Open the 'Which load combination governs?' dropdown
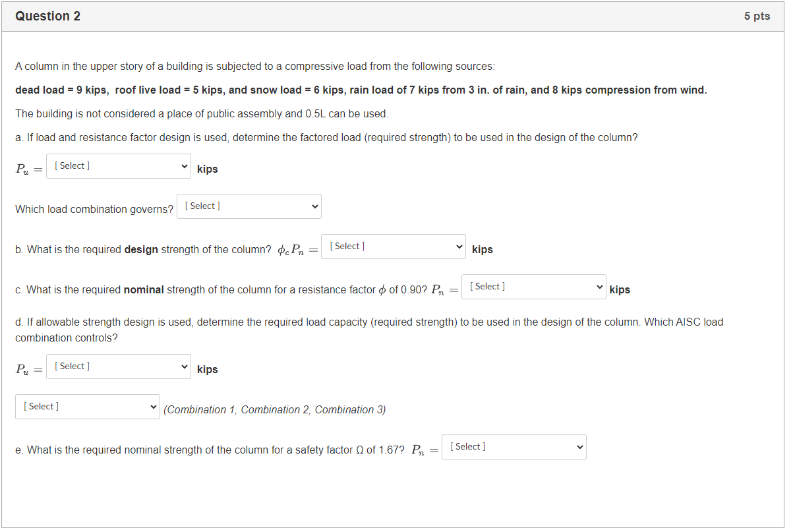 [249, 206]
